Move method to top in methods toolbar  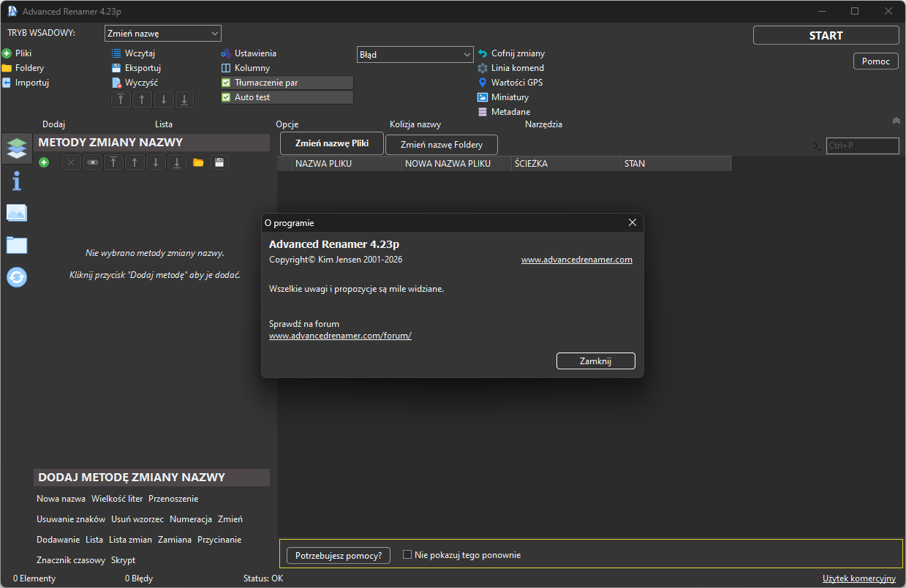click(113, 162)
